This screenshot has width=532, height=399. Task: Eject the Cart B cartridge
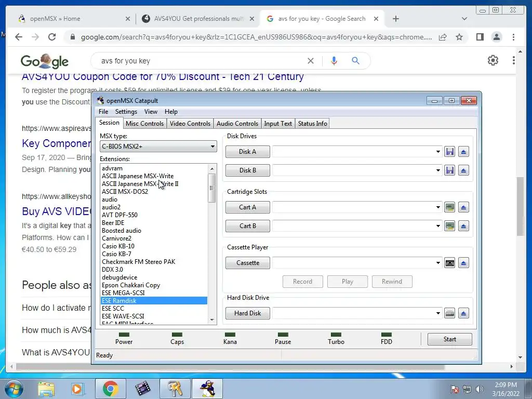click(463, 226)
